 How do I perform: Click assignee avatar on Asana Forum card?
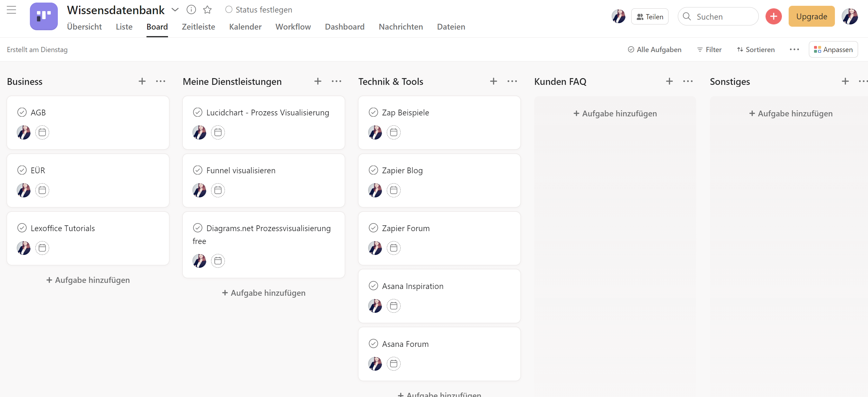pyautogui.click(x=375, y=364)
